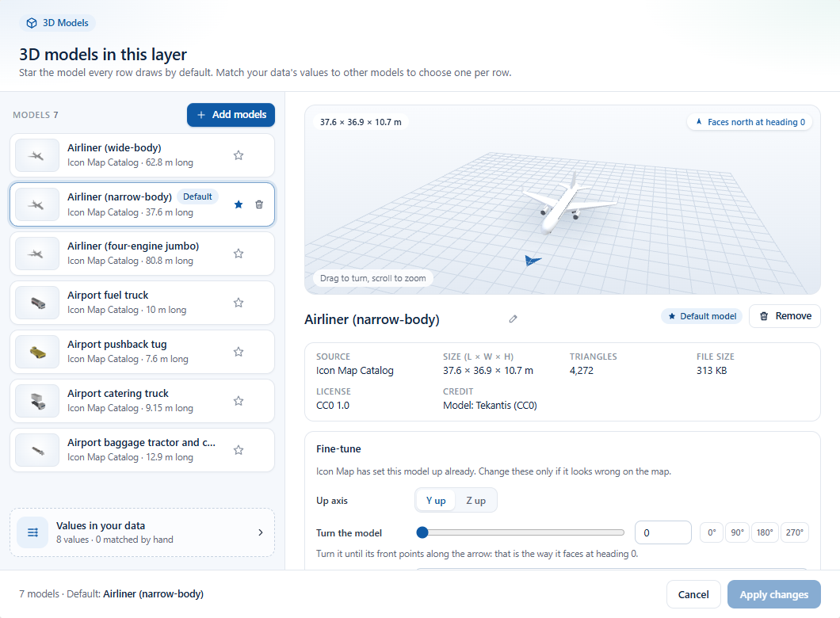Click the Icon Map Catalog source value
The height and width of the screenshot is (618, 840).
[x=355, y=371]
